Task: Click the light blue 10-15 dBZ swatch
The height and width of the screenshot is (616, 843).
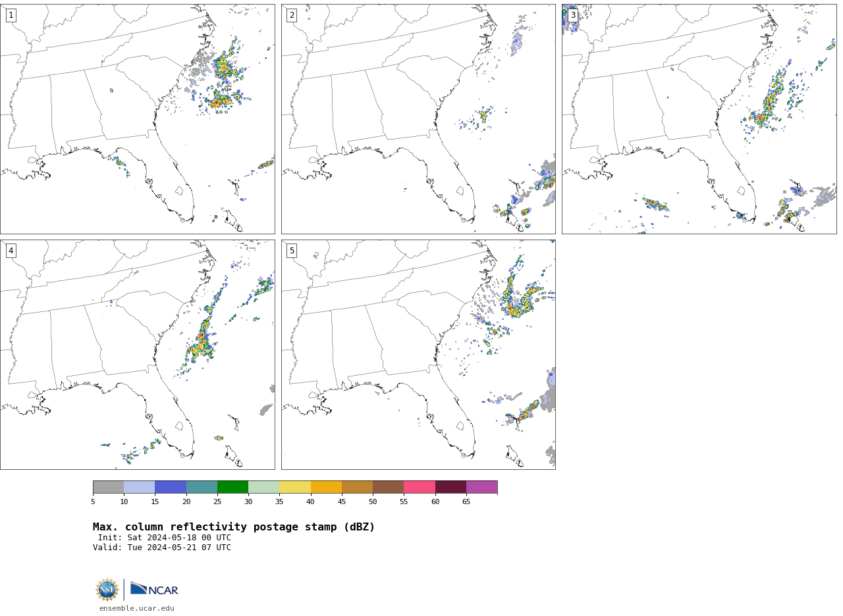Action: pos(140,487)
